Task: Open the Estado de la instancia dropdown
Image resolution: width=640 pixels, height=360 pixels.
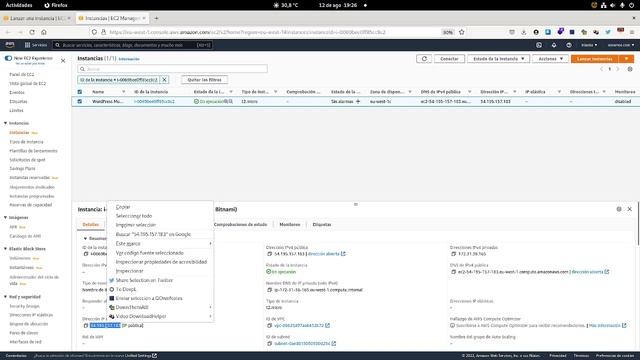Action: click(498, 59)
